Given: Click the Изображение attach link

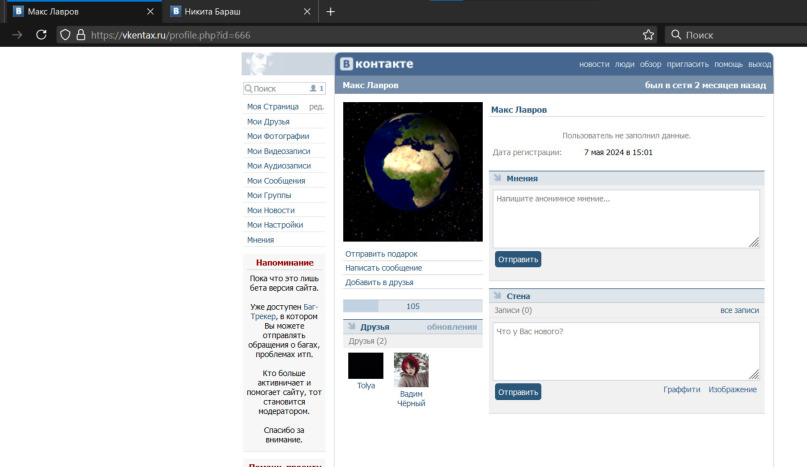Looking at the screenshot, I should click(732, 389).
